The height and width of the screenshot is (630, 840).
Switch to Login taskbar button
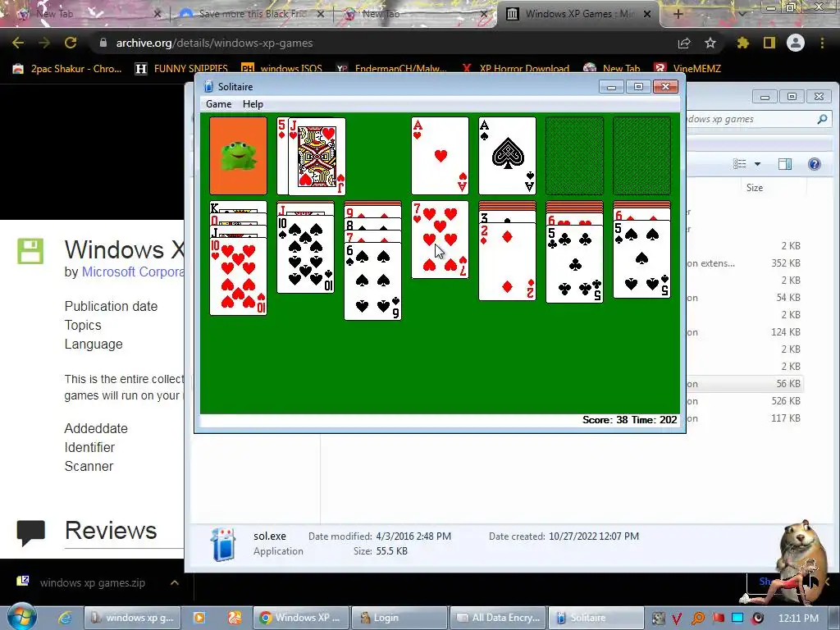pos(399,618)
